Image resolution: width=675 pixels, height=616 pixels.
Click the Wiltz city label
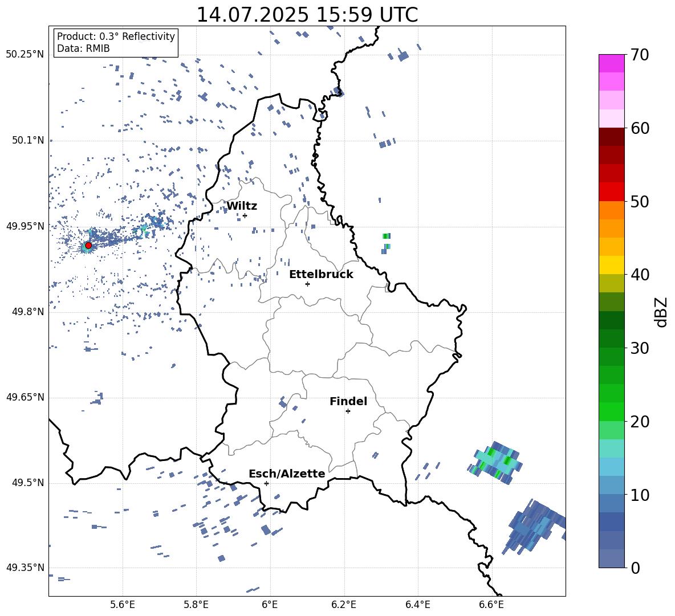point(242,206)
